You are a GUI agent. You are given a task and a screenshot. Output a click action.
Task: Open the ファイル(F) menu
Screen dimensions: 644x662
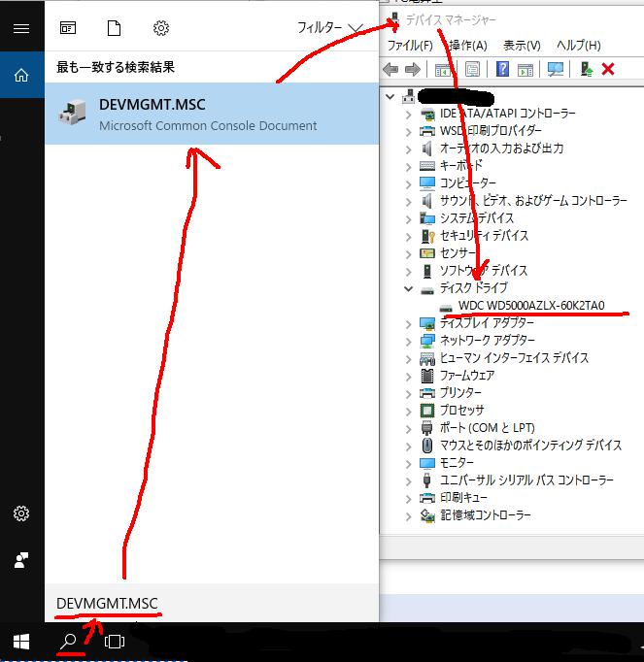[x=410, y=46]
